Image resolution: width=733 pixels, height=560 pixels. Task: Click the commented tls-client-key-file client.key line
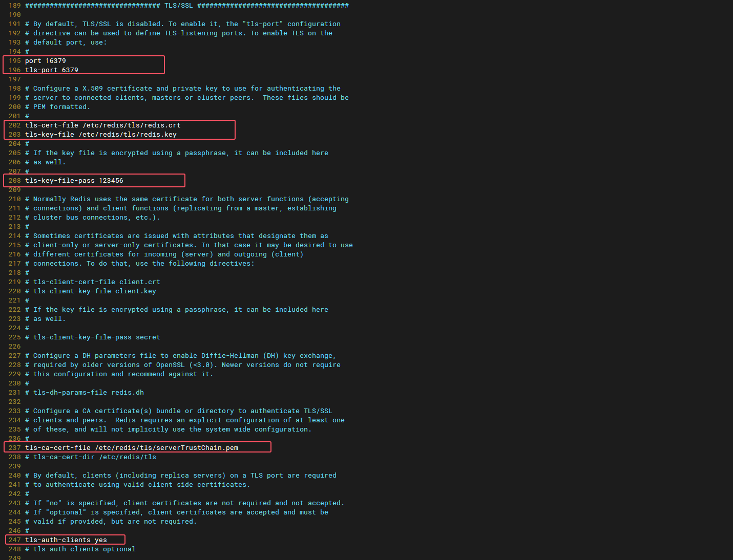91,291
